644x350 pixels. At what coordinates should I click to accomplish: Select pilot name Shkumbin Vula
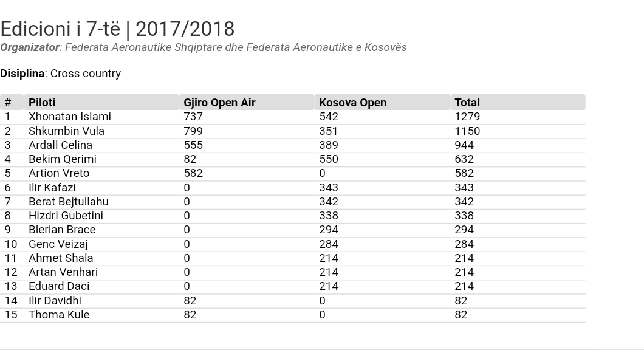pyautogui.click(x=66, y=131)
